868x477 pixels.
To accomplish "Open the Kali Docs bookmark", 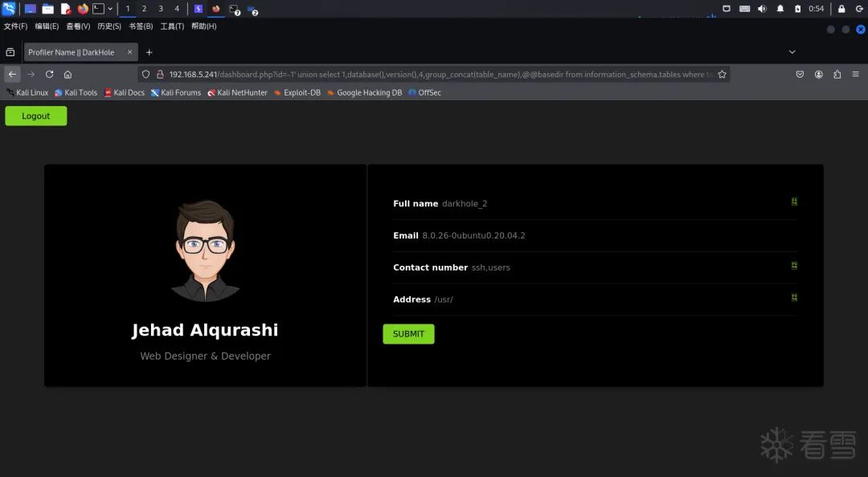I will (125, 92).
